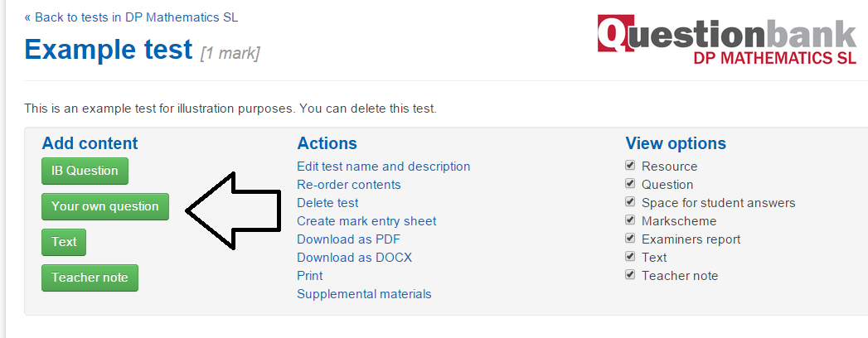Choose the Delete test link
The width and height of the screenshot is (868, 338).
327,203
